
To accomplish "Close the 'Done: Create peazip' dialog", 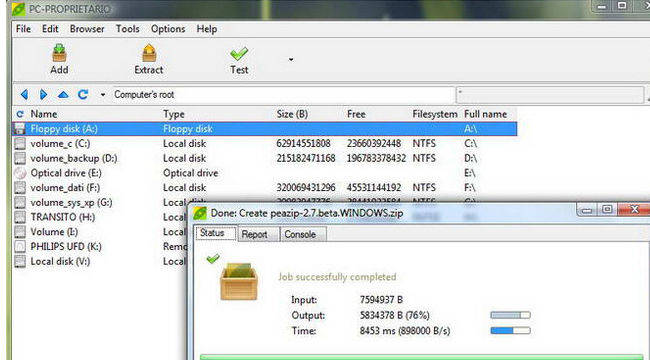I will point(634,209).
